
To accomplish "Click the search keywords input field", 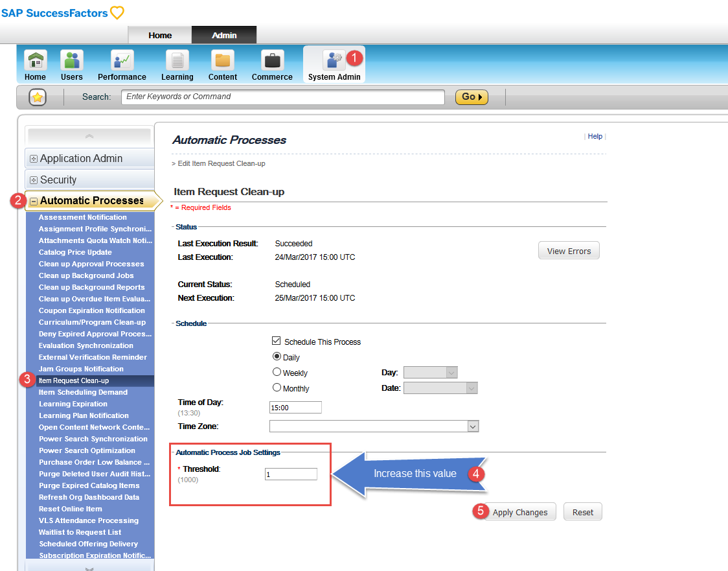I will (x=283, y=97).
